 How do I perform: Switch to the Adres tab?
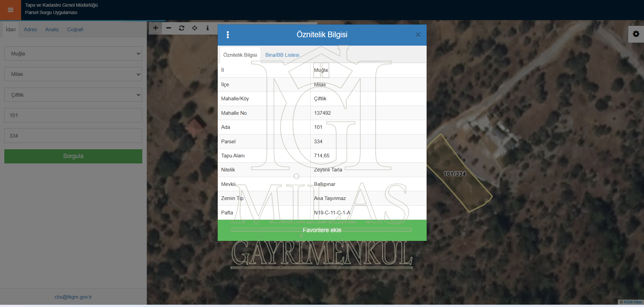pyautogui.click(x=30, y=30)
